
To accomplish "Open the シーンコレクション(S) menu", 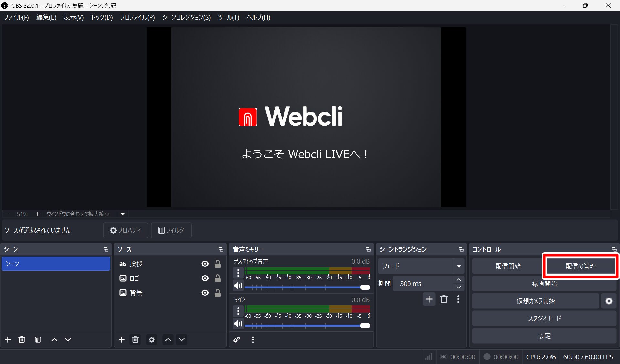I will [x=186, y=17].
